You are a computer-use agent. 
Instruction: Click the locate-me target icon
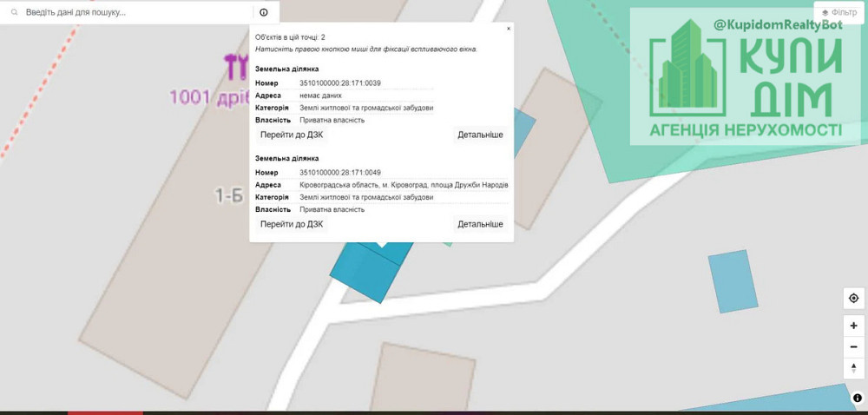pos(854,299)
